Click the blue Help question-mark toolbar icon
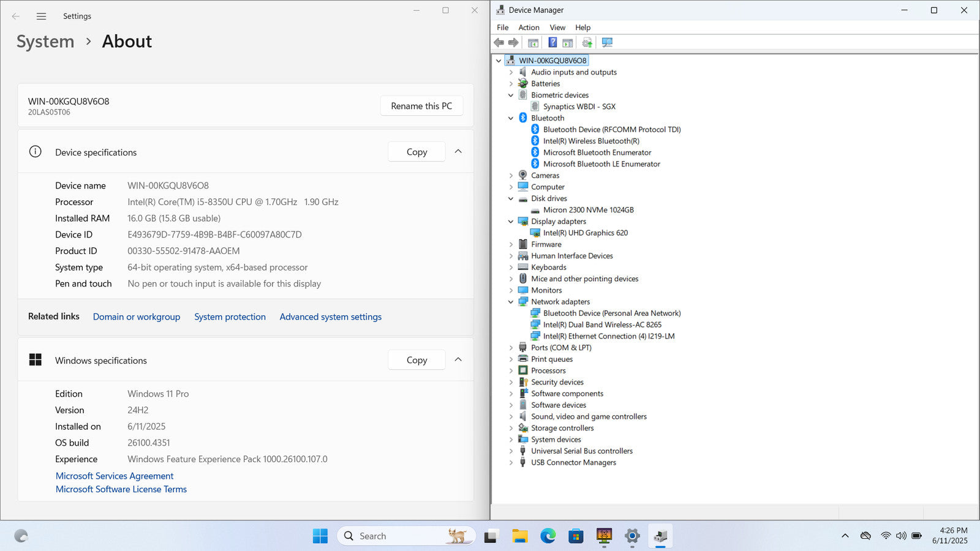 click(552, 43)
